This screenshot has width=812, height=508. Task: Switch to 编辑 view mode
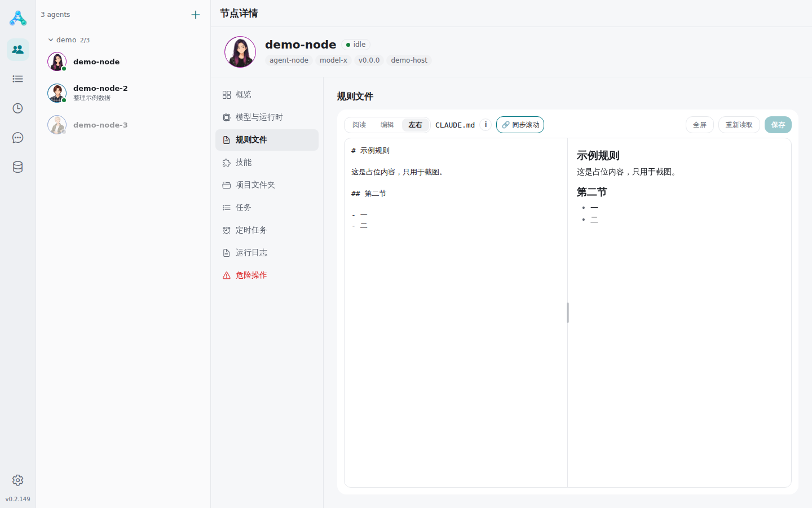(387, 125)
